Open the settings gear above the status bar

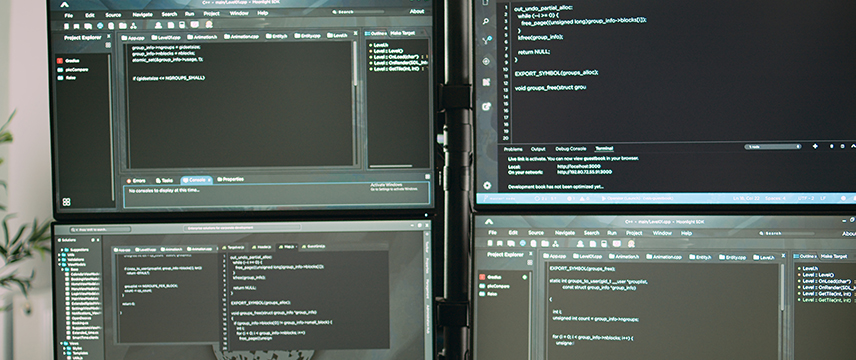click(x=487, y=186)
